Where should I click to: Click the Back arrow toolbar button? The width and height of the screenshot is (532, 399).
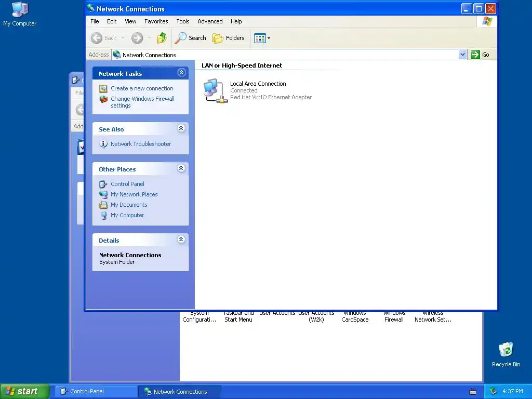104,38
